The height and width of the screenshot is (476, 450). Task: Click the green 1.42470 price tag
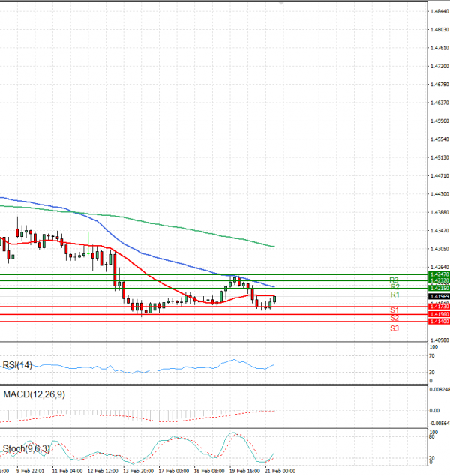click(439, 274)
